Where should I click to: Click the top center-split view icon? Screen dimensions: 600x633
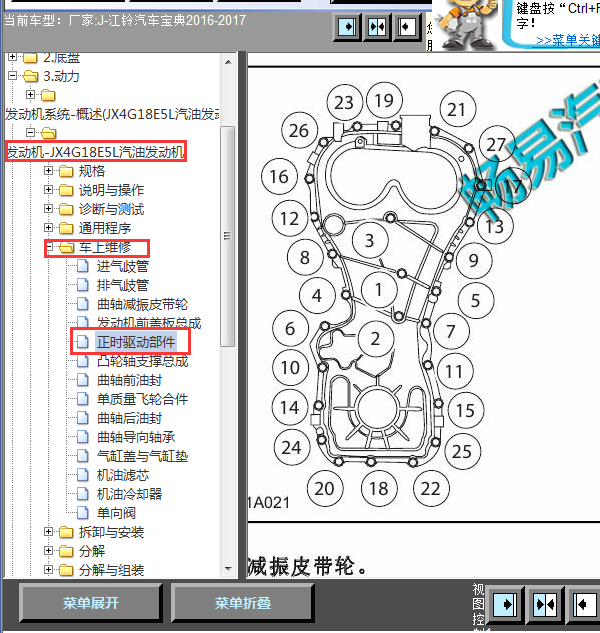pos(377,27)
